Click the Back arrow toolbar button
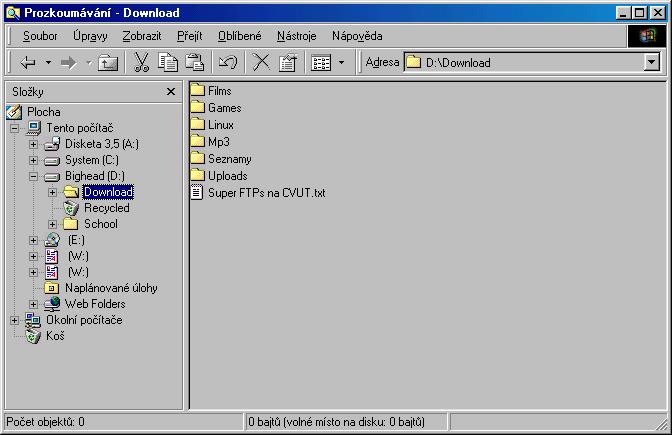 click(x=28, y=63)
